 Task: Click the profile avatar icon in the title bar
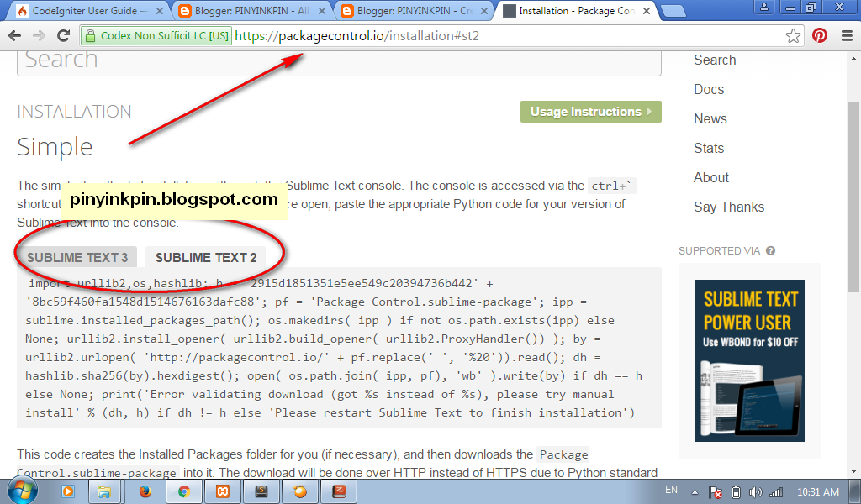[x=763, y=8]
